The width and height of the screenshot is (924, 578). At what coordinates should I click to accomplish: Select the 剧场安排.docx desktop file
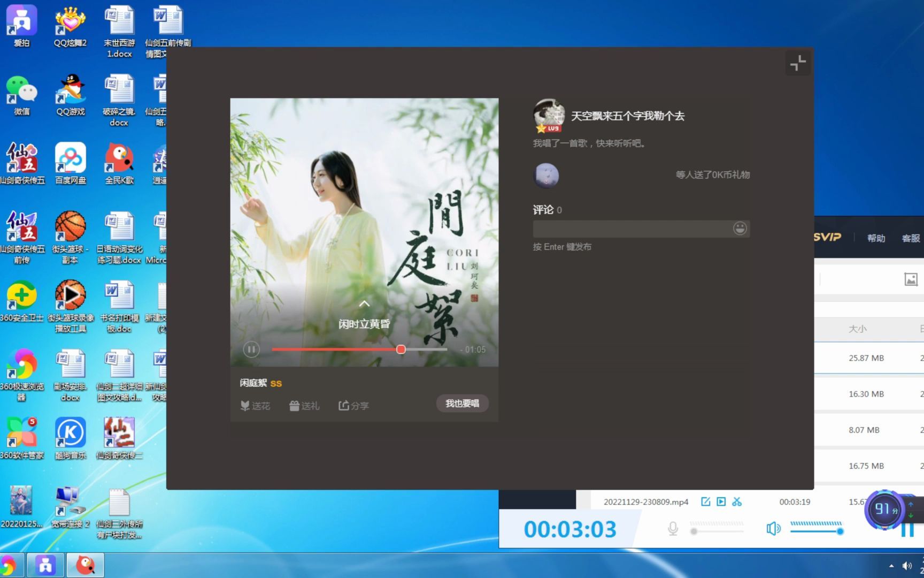70,375
